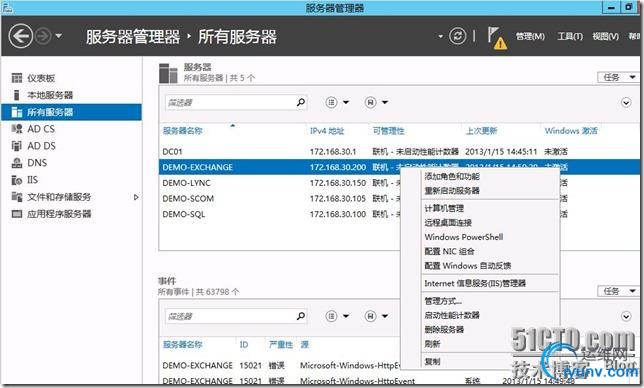Open 任务 dropdown in servers section
The image size is (644, 388).
tap(619, 77)
